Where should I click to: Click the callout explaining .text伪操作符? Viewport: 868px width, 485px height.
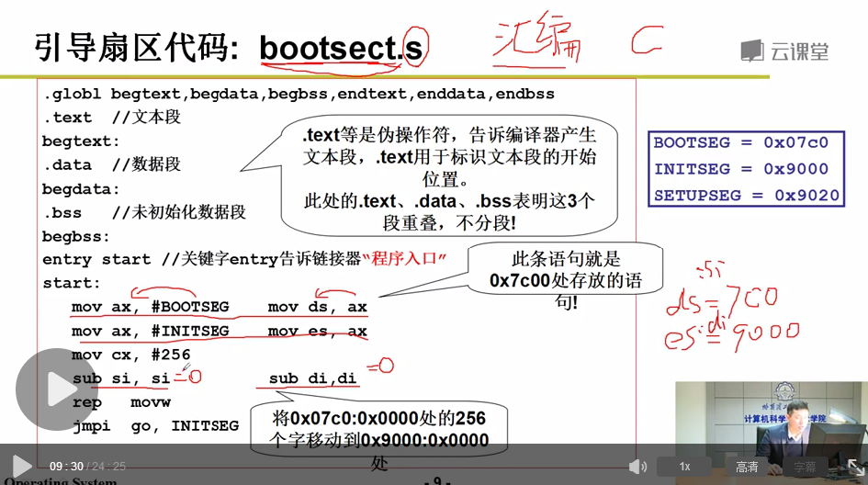(449, 176)
